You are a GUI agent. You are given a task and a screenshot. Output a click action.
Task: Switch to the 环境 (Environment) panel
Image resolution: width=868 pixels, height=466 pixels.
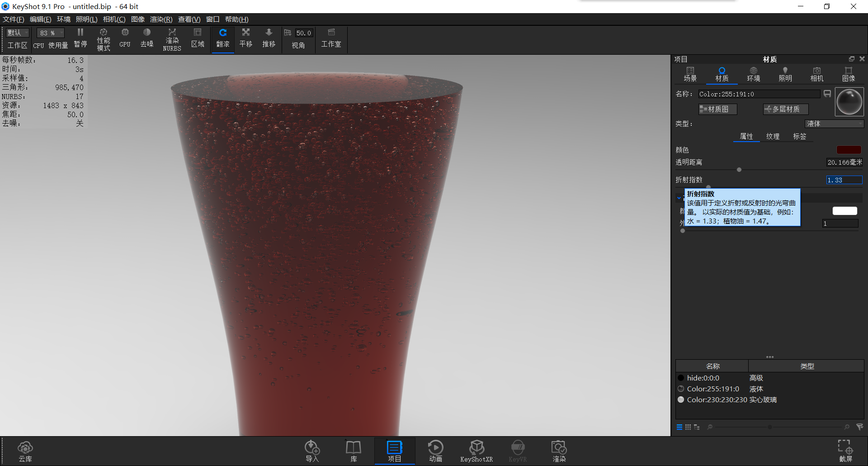click(x=753, y=74)
